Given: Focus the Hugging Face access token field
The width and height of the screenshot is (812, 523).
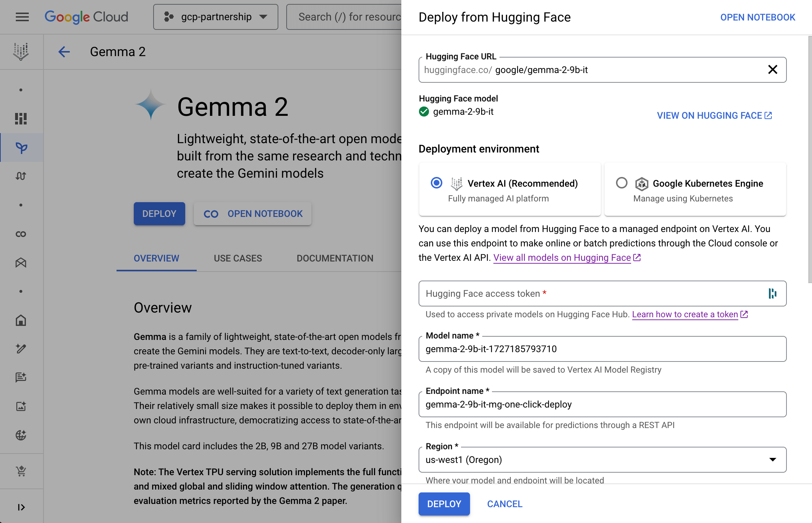Looking at the screenshot, I should 590,294.
